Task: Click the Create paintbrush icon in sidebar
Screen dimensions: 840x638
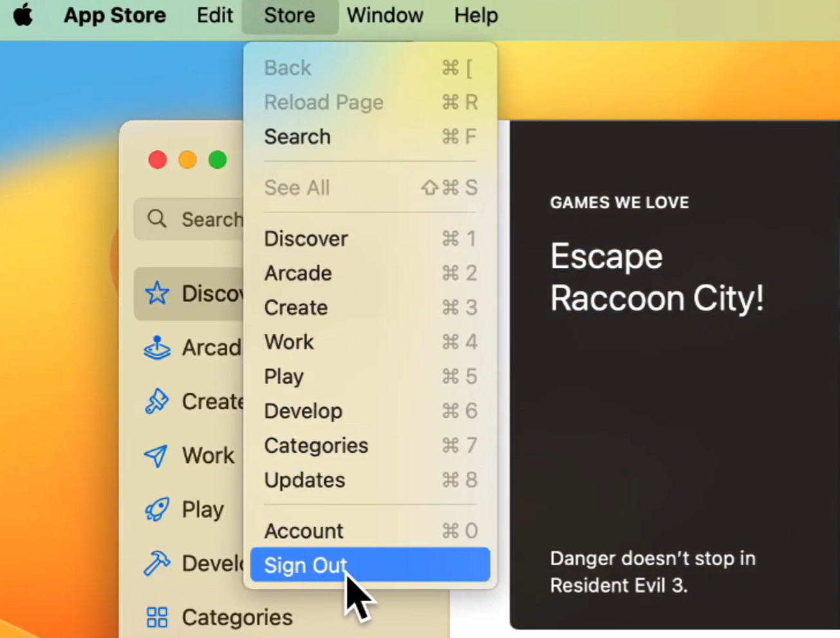Action: click(x=157, y=402)
